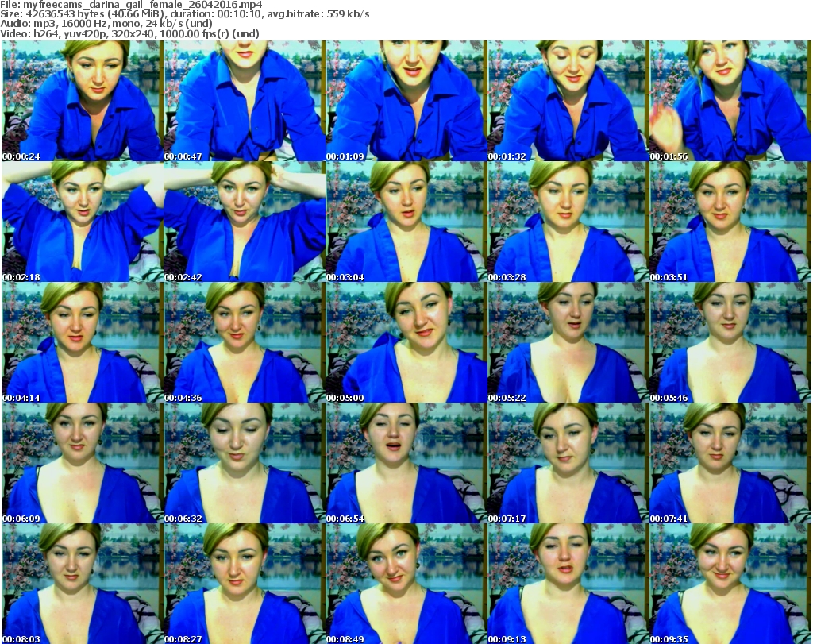View the frame labeled 00:09:35

tap(730, 584)
